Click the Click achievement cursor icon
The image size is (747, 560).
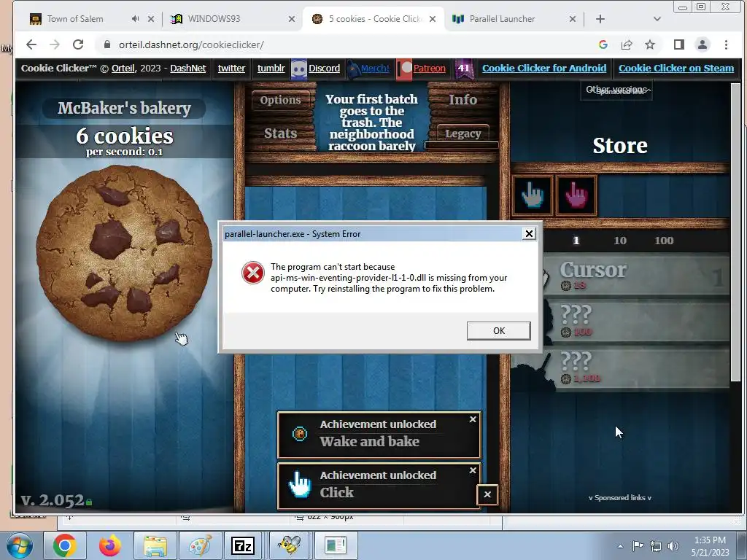pyautogui.click(x=300, y=485)
